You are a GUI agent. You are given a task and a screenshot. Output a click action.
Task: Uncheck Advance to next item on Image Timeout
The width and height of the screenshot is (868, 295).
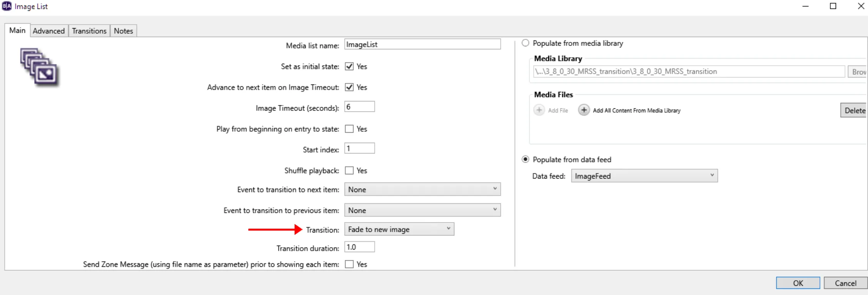[349, 87]
